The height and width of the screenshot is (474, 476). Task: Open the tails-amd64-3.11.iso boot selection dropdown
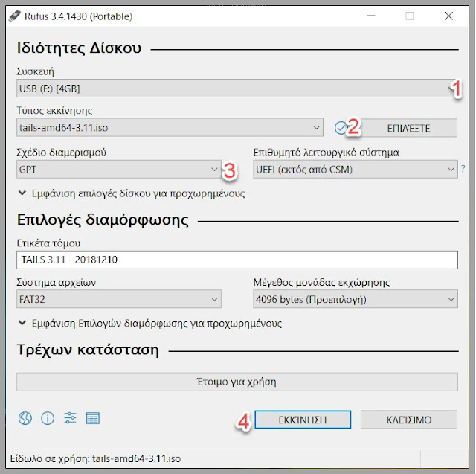(x=170, y=127)
